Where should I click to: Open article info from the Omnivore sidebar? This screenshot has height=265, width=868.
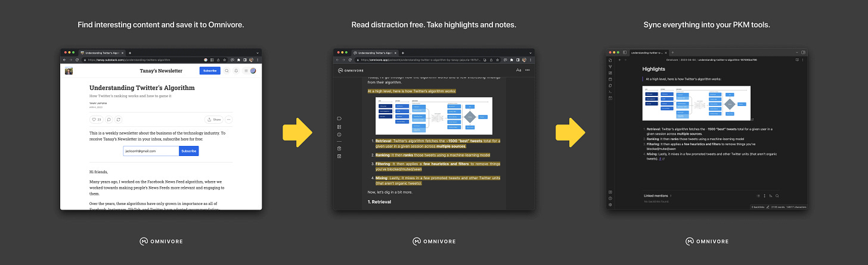[x=339, y=135]
